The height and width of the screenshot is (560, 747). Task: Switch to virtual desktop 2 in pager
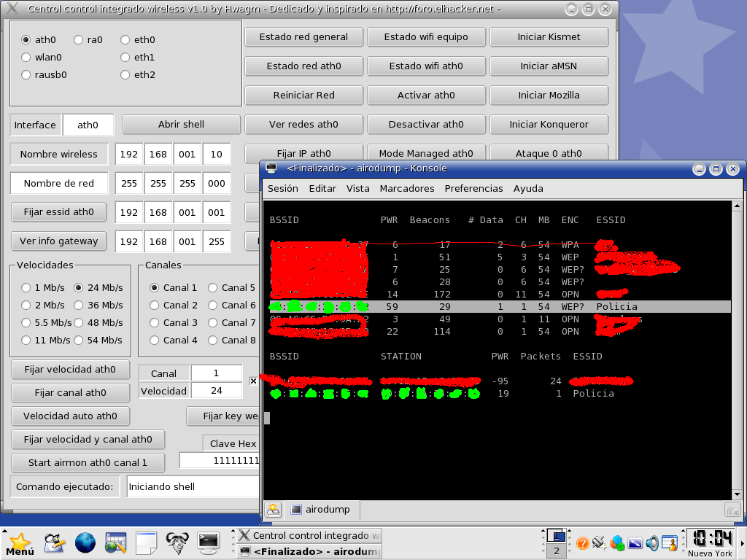coord(556,551)
